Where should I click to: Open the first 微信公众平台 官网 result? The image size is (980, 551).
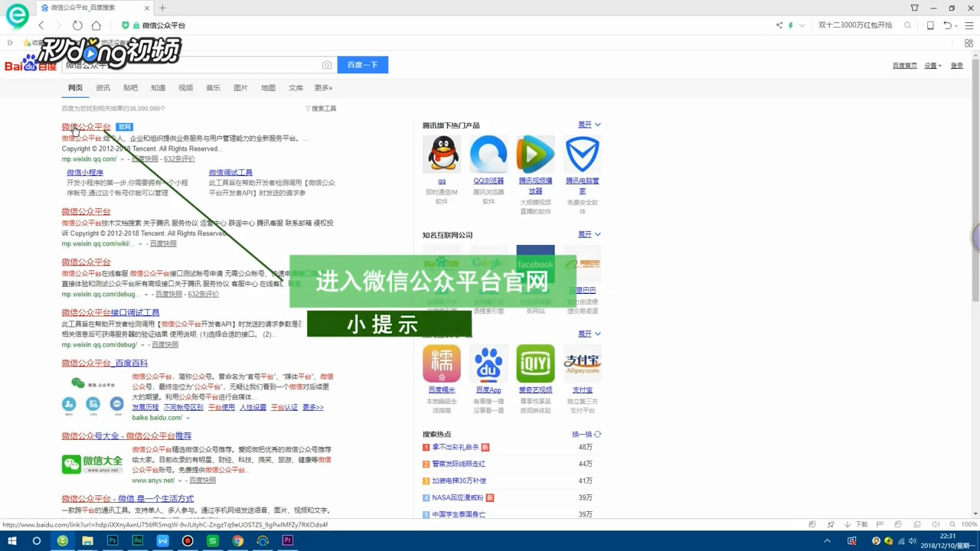point(87,126)
